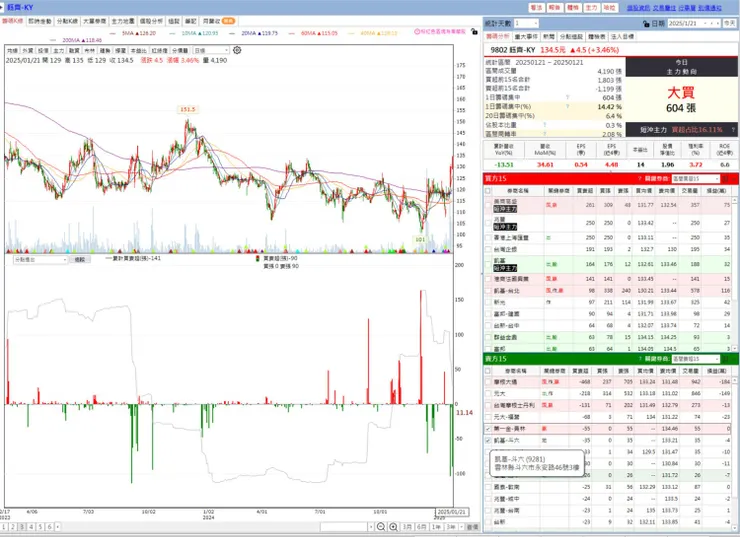This screenshot has width=740, height=537.
Task: Click help icon on 隔沖主力 banner
Action: pyautogui.click(x=733, y=129)
